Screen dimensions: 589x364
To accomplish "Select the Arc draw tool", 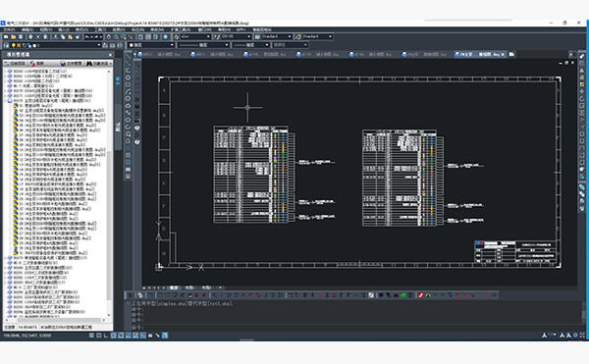I will [128, 91].
